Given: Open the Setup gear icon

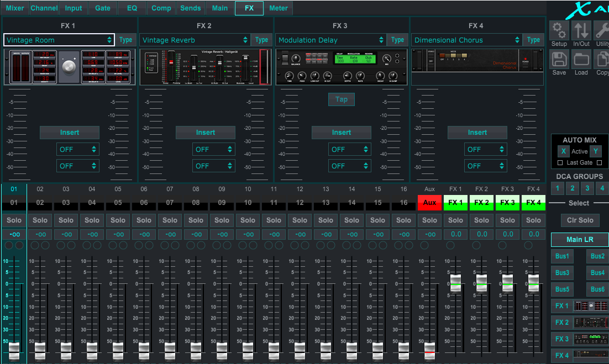Looking at the screenshot, I should [559, 31].
